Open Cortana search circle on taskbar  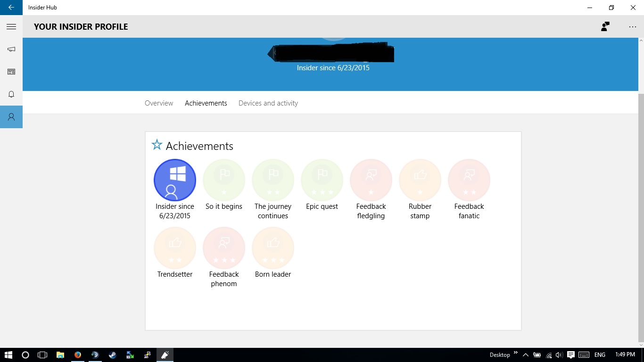click(25, 355)
